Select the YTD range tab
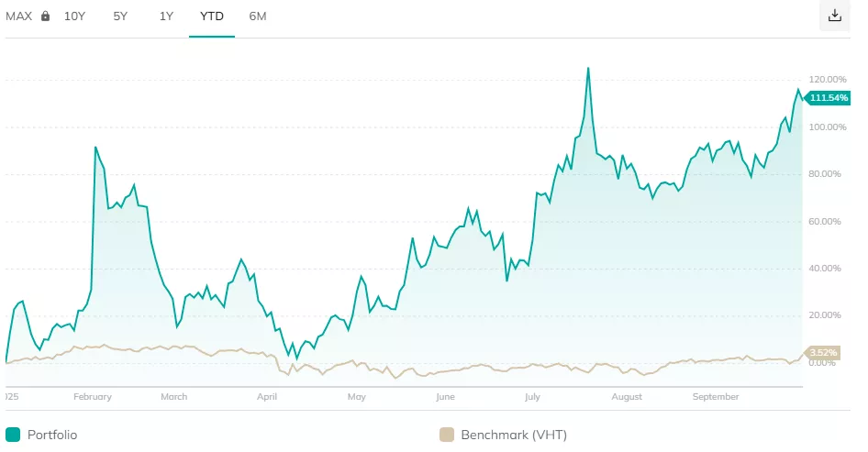The height and width of the screenshot is (452, 868). 212,17
